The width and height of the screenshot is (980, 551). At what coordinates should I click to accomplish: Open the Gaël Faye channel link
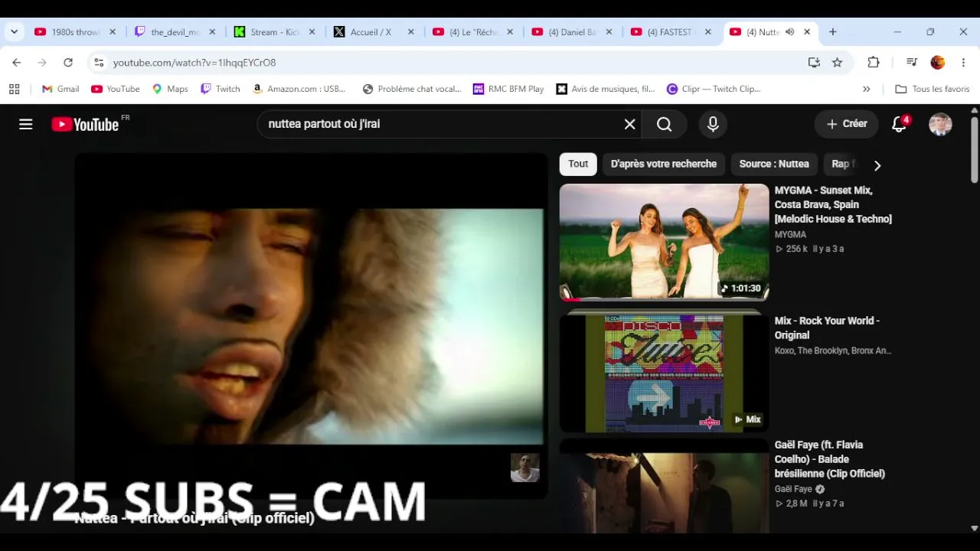(793, 489)
